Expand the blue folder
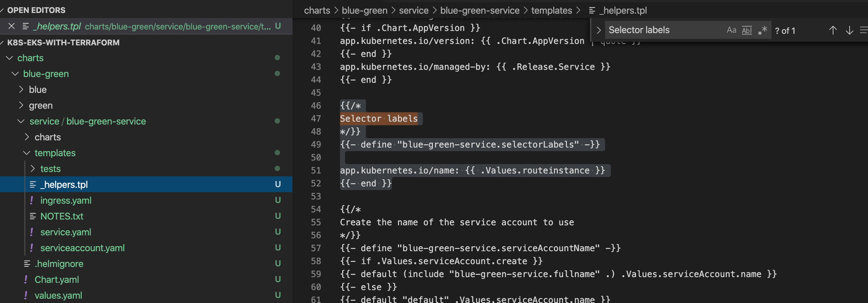The height and width of the screenshot is (303, 868). pyautogui.click(x=37, y=90)
